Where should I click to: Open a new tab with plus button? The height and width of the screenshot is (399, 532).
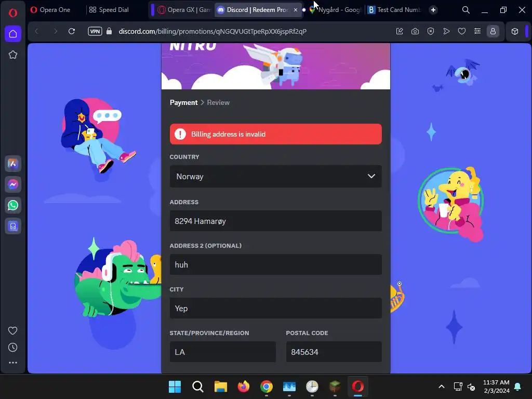433,10
